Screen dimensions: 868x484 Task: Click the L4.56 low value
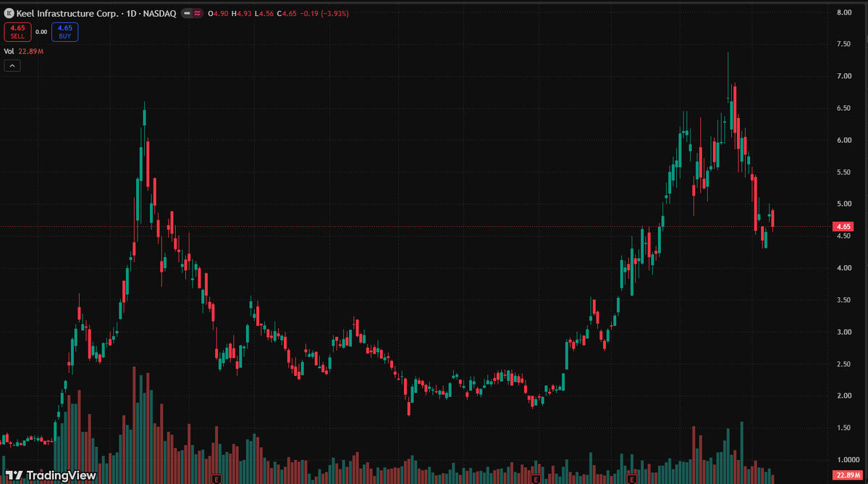(x=264, y=13)
